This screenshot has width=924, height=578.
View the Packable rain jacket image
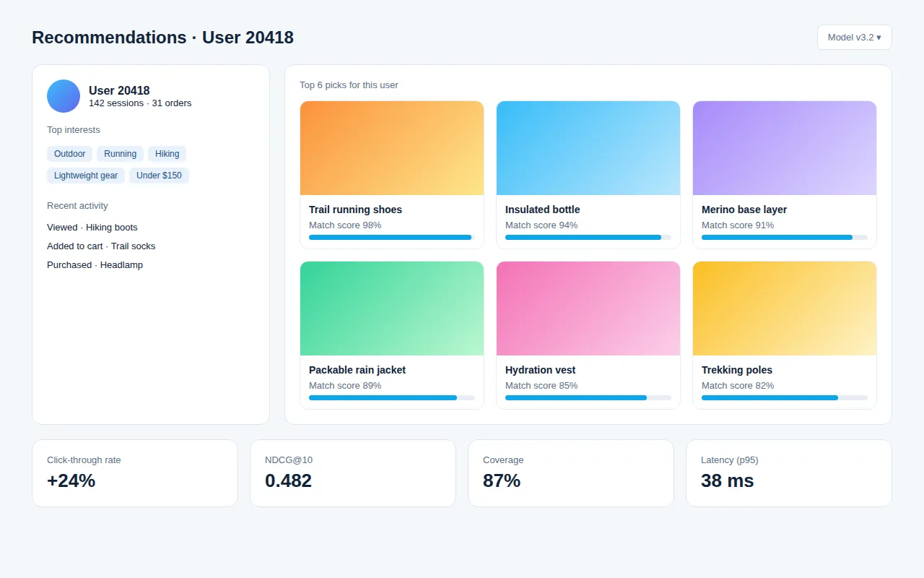392,309
